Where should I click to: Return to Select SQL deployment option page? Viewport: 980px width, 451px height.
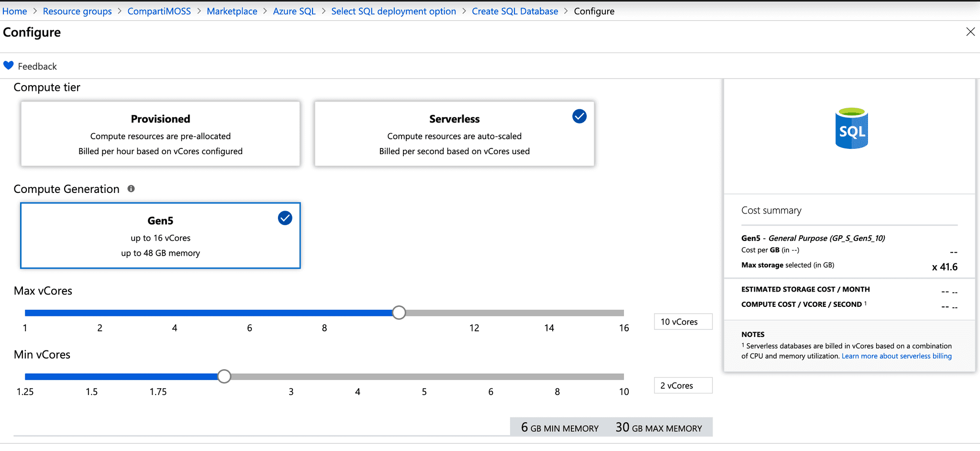coord(393,11)
